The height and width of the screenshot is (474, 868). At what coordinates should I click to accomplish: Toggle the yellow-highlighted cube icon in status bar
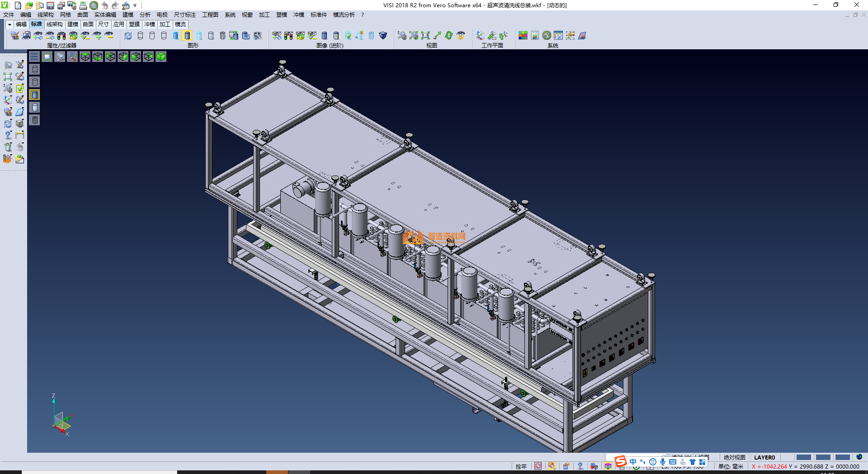click(x=608, y=466)
